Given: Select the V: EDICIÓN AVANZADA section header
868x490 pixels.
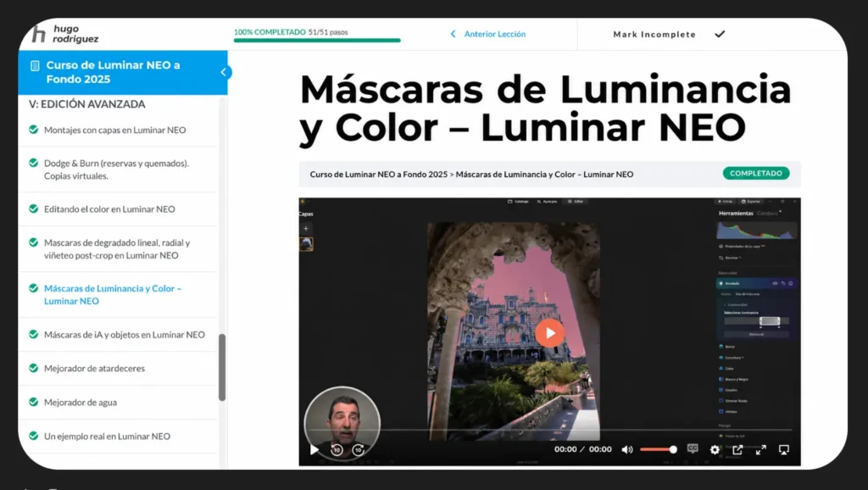Looking at the screenshot, I should pos(87,104).
